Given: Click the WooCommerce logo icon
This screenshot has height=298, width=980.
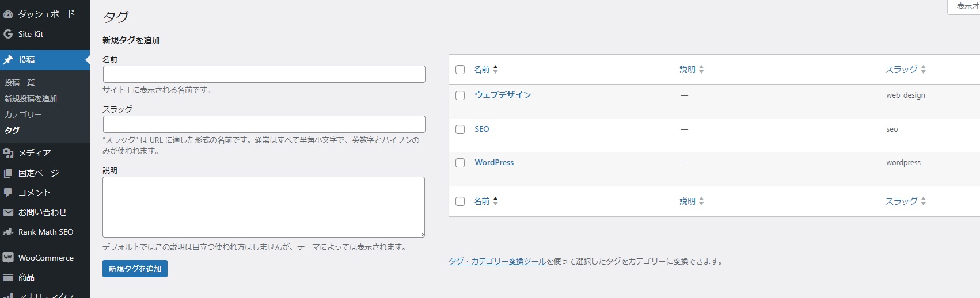Looking at the screenshot, I should (x=8, y=258).
